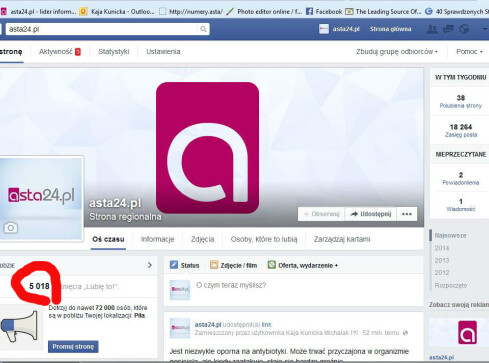
Task: Expand Zbuduj grupę odbiorców dropdown
Action: 397,52
